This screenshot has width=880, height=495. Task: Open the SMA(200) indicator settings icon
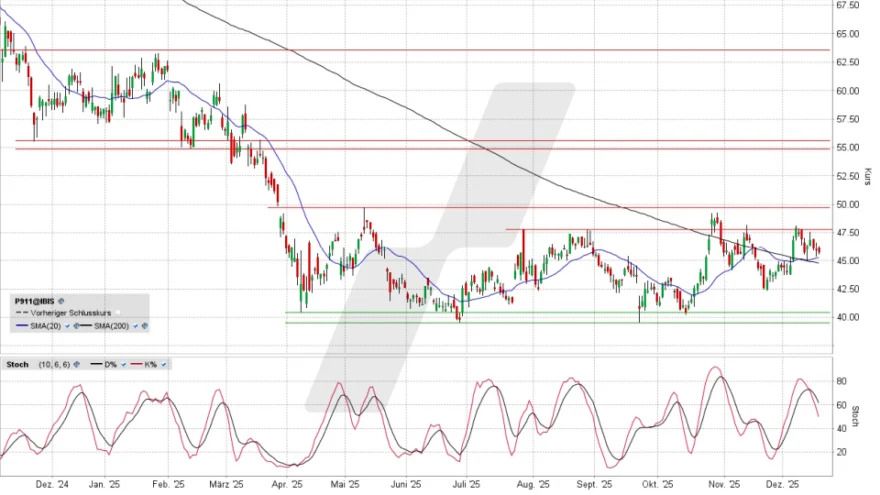[145, 326]
